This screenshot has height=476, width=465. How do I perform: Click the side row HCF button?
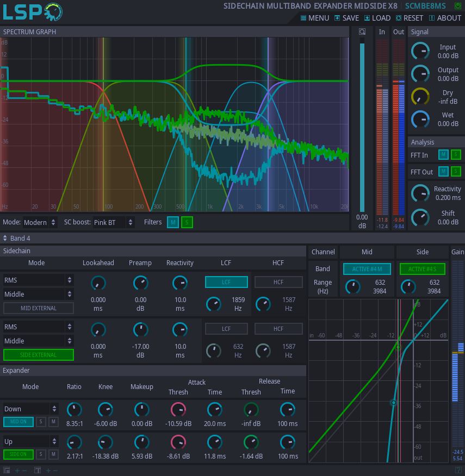coord(278,329)
